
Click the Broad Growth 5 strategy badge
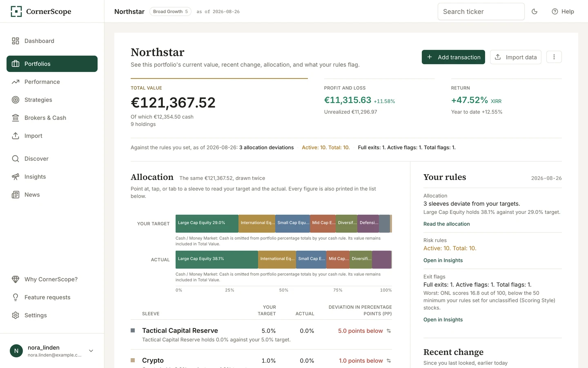coord(170,11)
